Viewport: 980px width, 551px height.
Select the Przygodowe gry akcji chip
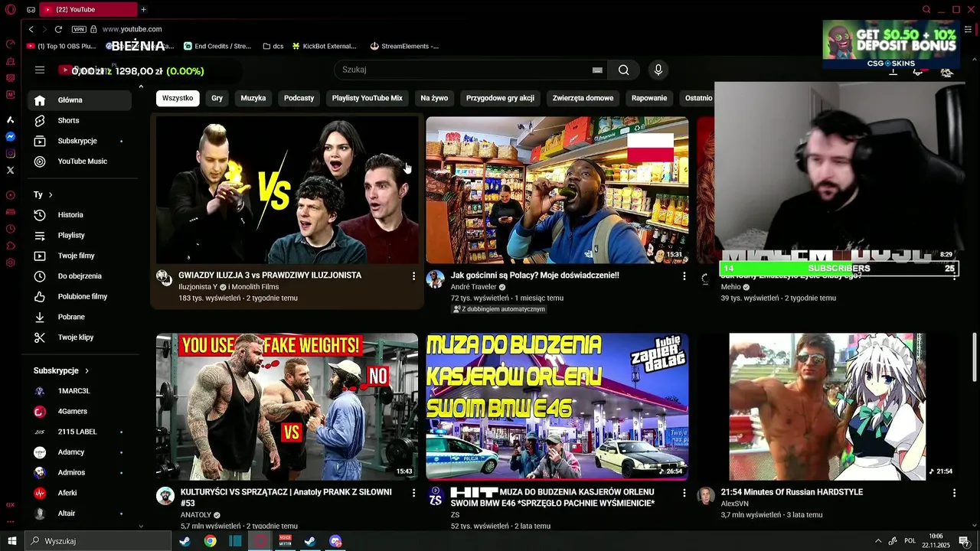tap(500, 98)
